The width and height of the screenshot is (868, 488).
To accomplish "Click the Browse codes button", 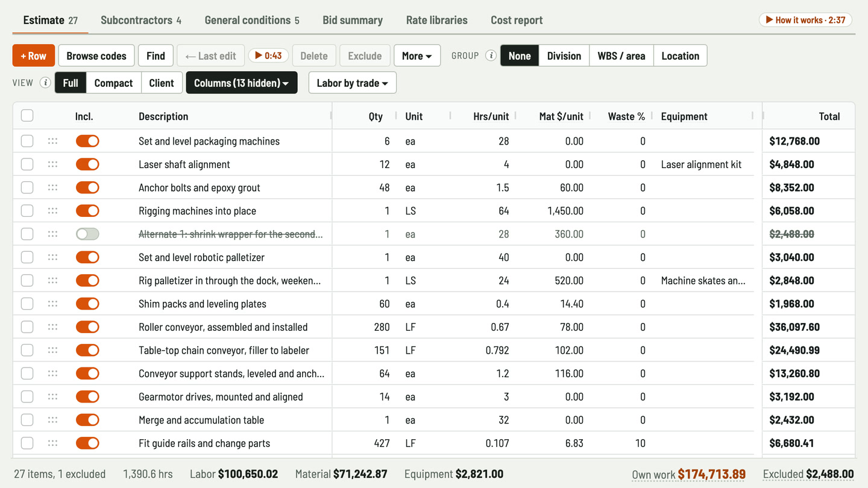I will coord(96,55).
